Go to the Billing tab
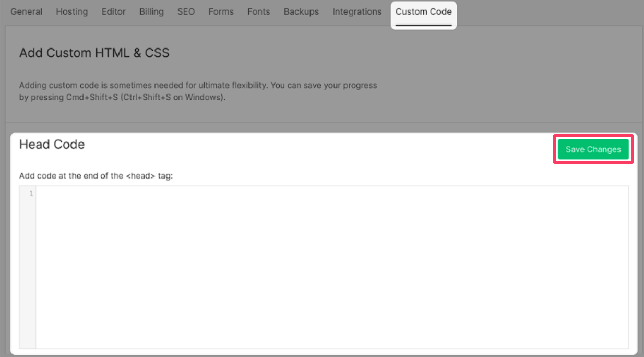644x357 pixels. (151, 11)
